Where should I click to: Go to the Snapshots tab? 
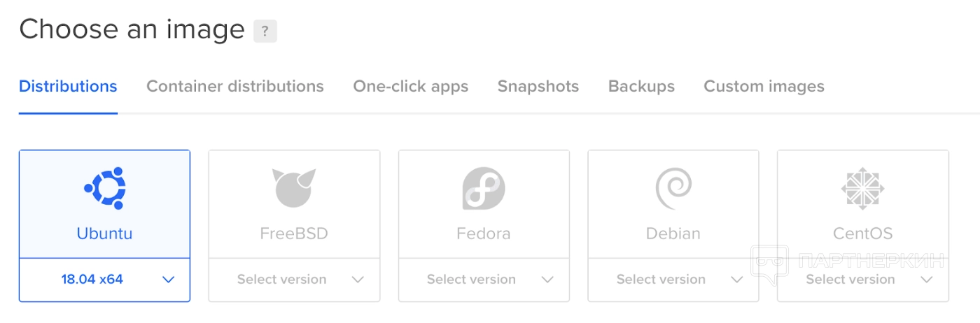click(538, 87)
